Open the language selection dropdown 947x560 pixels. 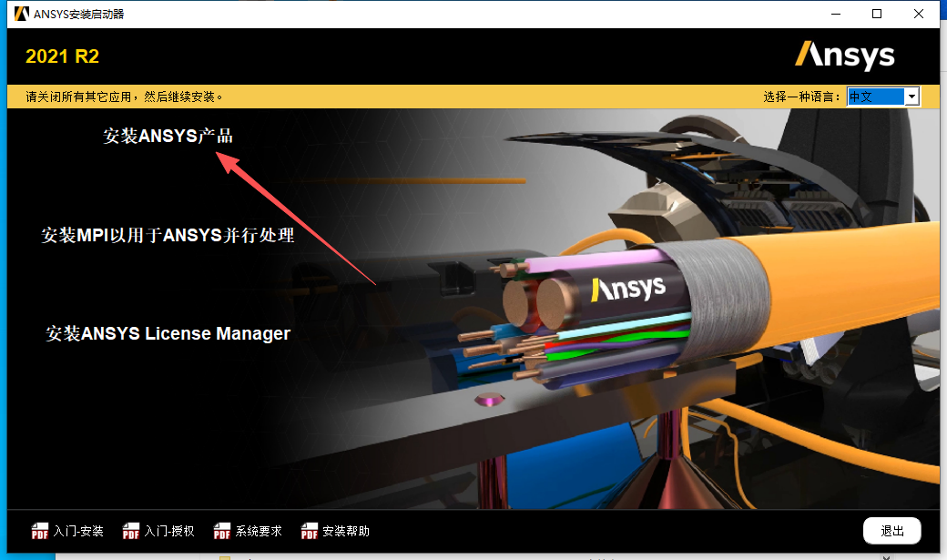click(912, 96)
